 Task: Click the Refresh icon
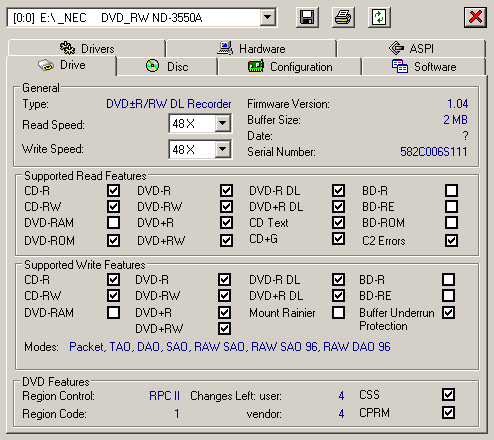click(x=379, y=17)
